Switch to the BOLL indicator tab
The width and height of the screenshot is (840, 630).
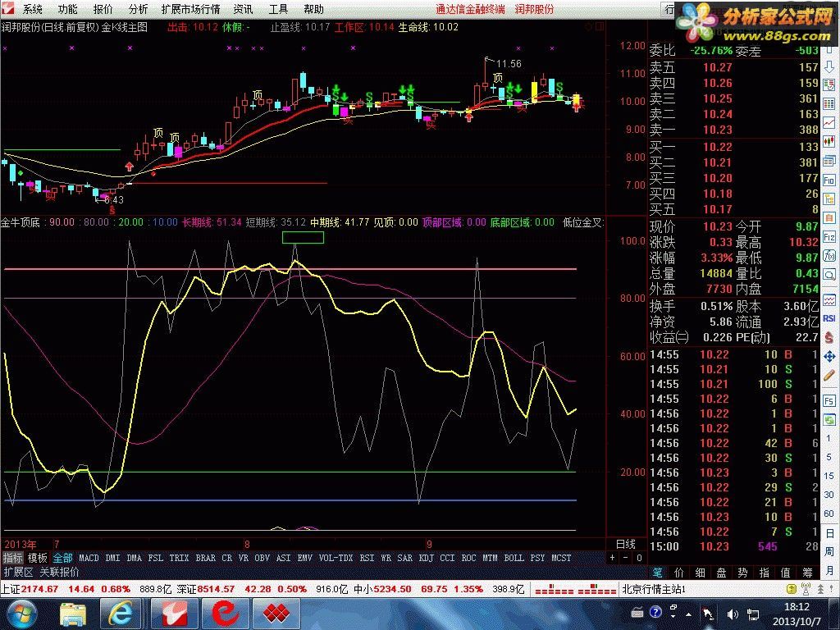click(514, 558)
